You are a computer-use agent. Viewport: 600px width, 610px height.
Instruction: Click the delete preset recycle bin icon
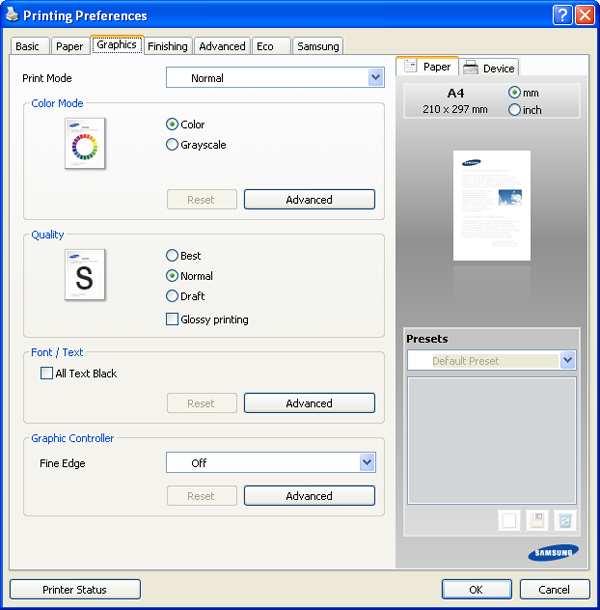565,521
